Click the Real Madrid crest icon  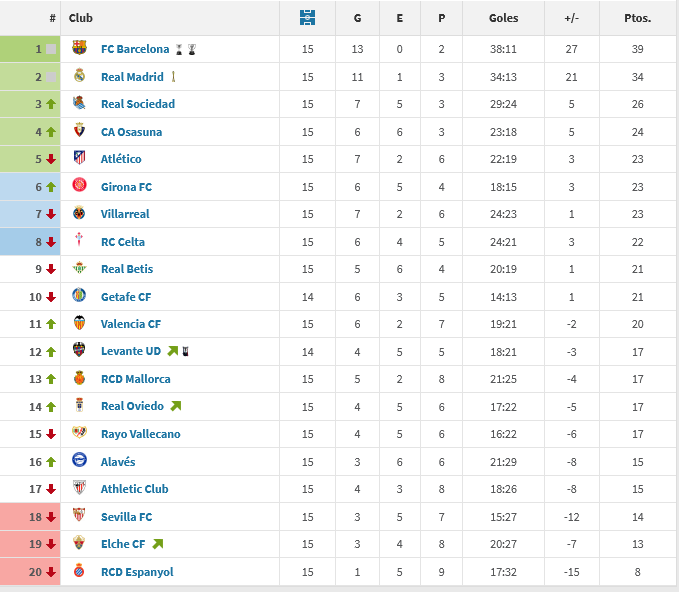coord(80,76)
